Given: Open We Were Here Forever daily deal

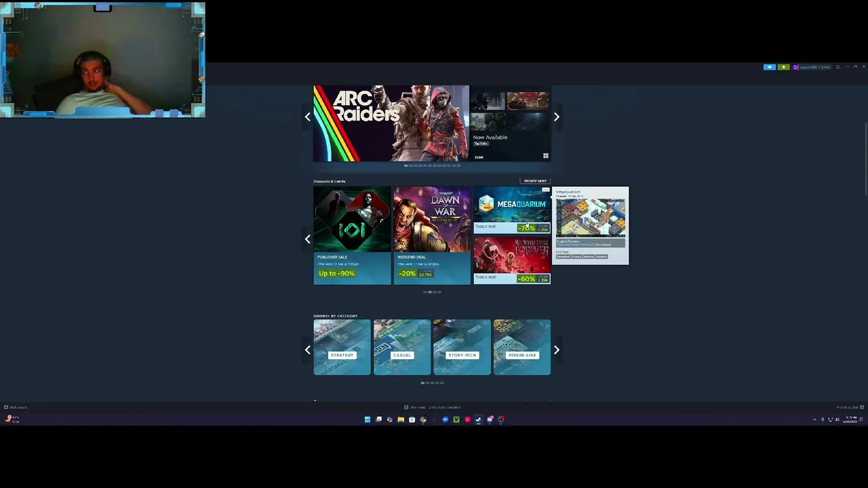Looking at the screenshot, I should pos(512,260).
